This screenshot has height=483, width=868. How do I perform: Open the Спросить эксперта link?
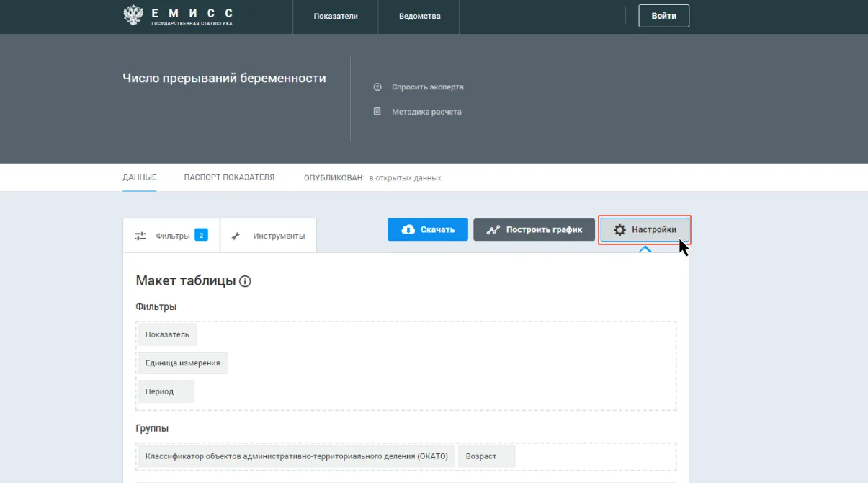click(x=427, y=87)
